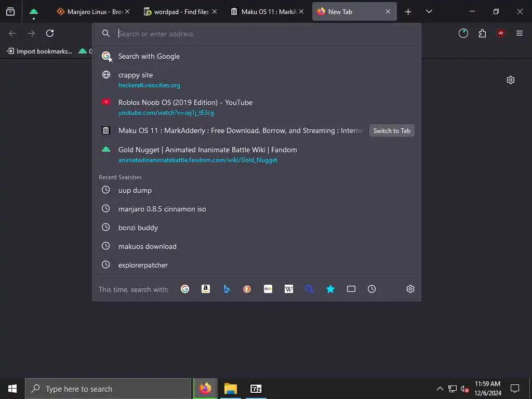Open animatedinanimatebattle.fandom.com link
The image size is (532, 399).
[x=198, y=160]
